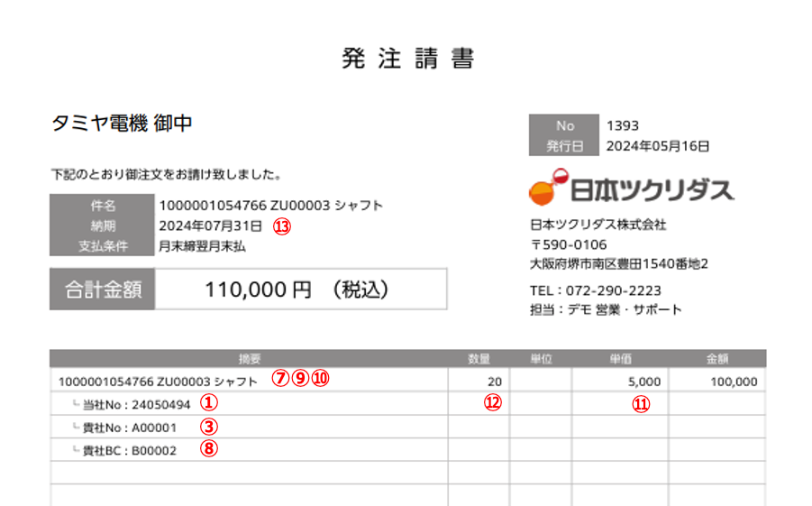
Task: Select the 摘要 column header
Action: [x=250, y=358]
